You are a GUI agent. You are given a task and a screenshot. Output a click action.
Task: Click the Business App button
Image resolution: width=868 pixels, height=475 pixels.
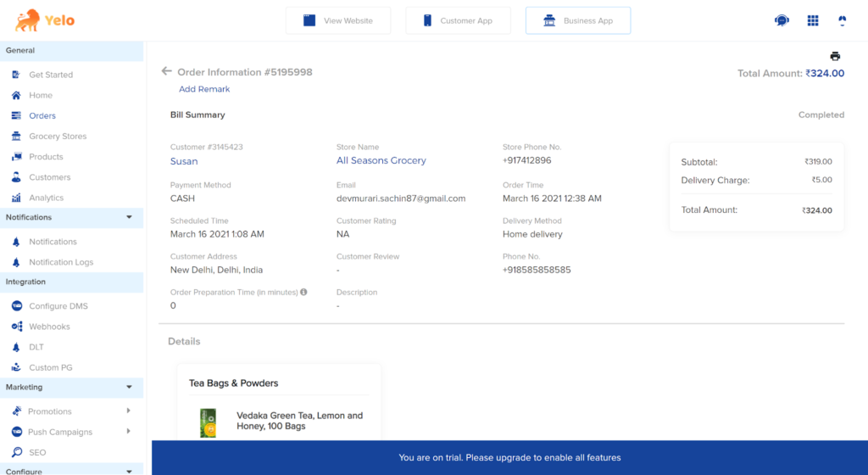pos(578,20)
